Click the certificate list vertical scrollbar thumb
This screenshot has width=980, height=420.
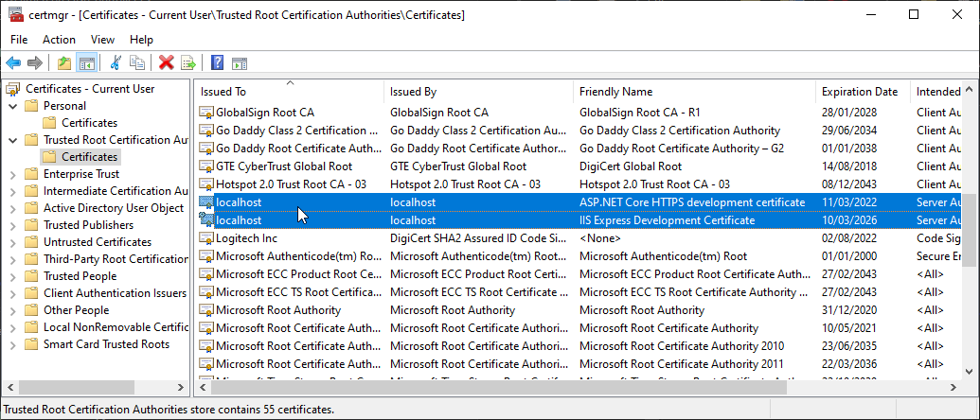coord(968,228)
